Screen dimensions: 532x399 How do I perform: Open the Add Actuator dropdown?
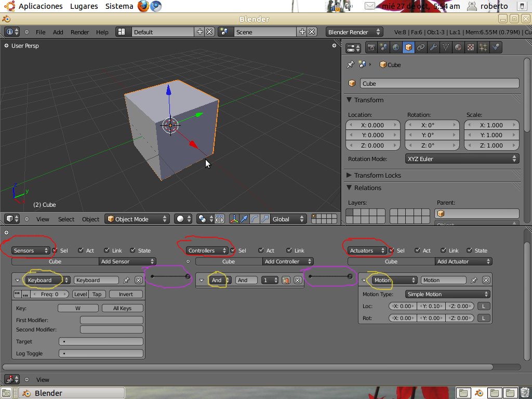[x=463, y=262]
